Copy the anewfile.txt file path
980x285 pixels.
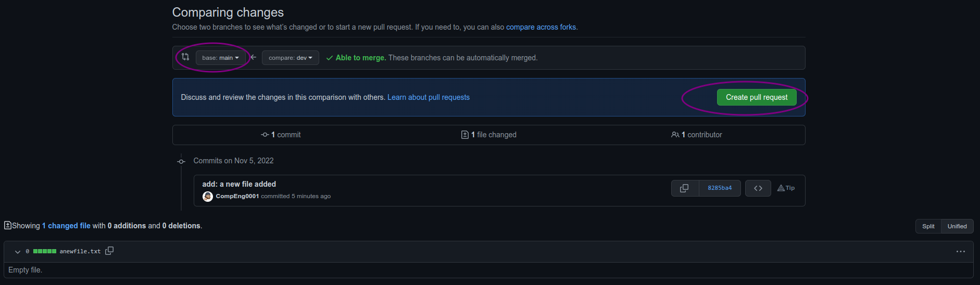(109, 251)
